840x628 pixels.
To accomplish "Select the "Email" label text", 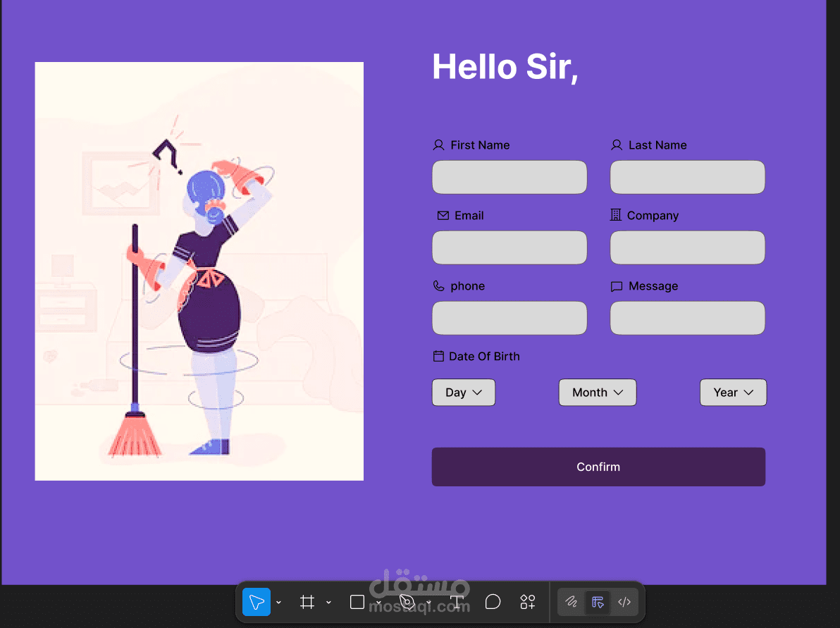I will point(469,216).
